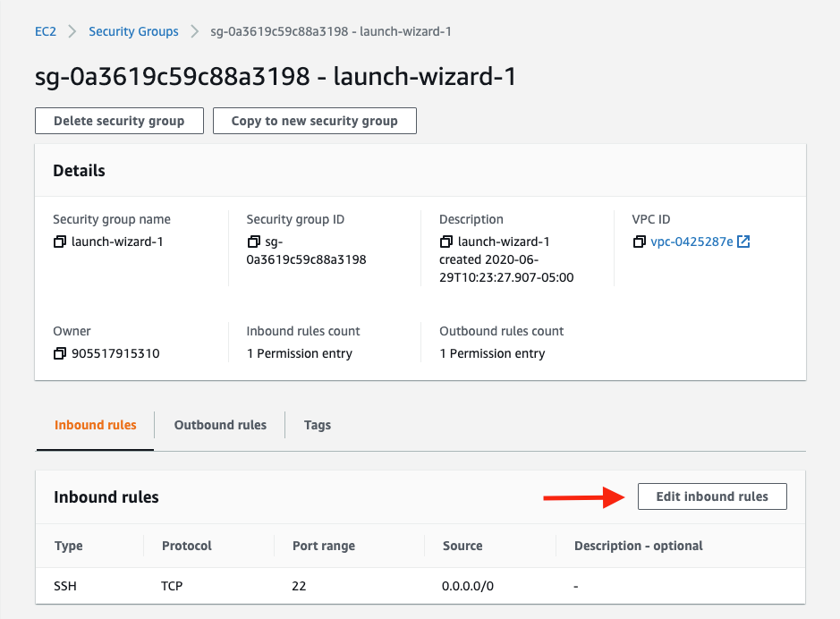Image resolution: width=840 pixels, height=619 pixels.
Task: Sort by Port range column header
Action: pos(324,546)
